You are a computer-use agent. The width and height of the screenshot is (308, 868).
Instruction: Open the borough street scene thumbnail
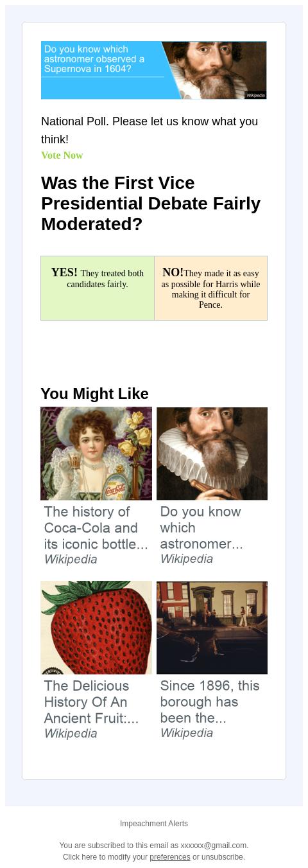pyautogui.click(x=212, y=628)
